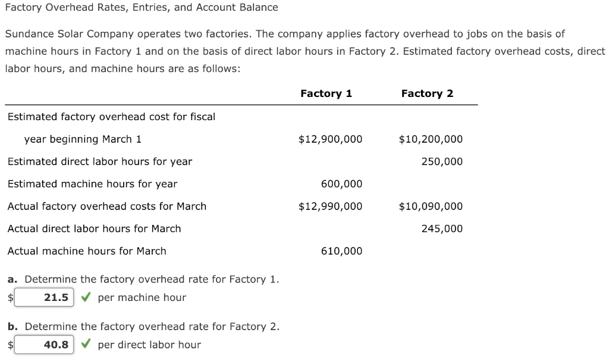Click the Factory 2 overhead rate input field
The width and height of the screenshot is (609, 364).
44,344
